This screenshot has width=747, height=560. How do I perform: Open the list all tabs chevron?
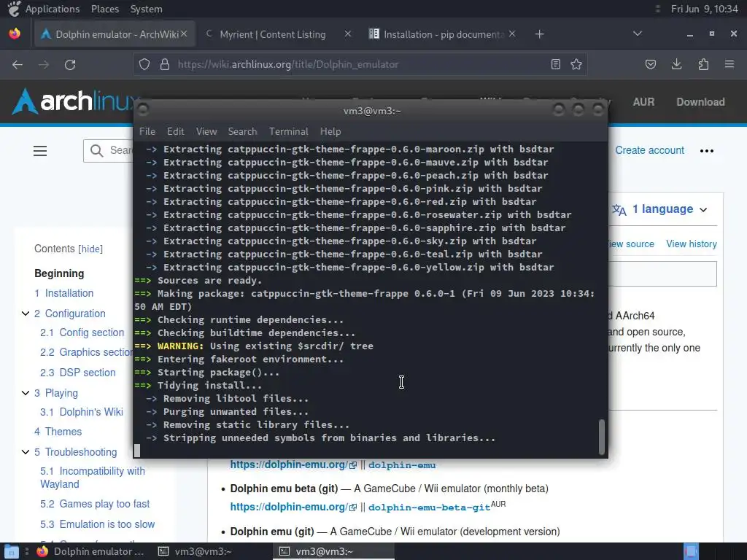(638, 34)
